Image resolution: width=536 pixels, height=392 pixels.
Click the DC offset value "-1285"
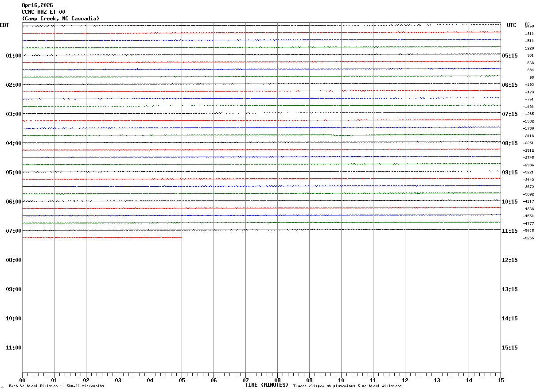pos(528,114)
